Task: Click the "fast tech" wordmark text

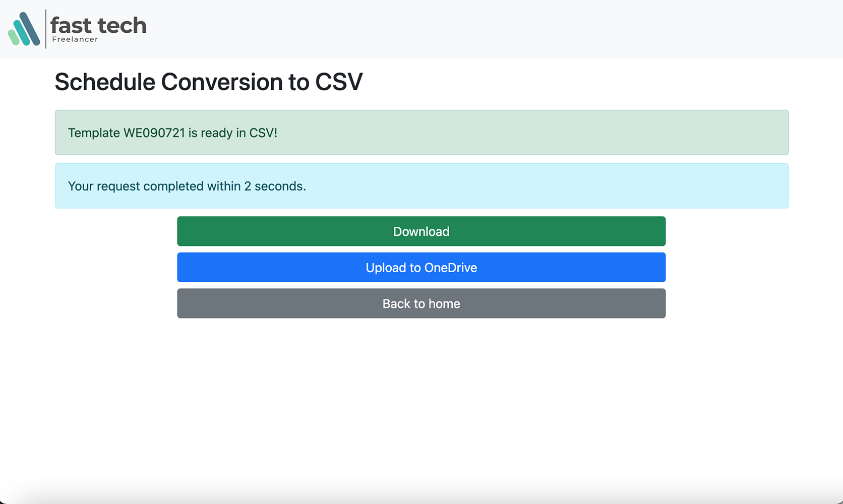Action: click(x=98, y=25)
